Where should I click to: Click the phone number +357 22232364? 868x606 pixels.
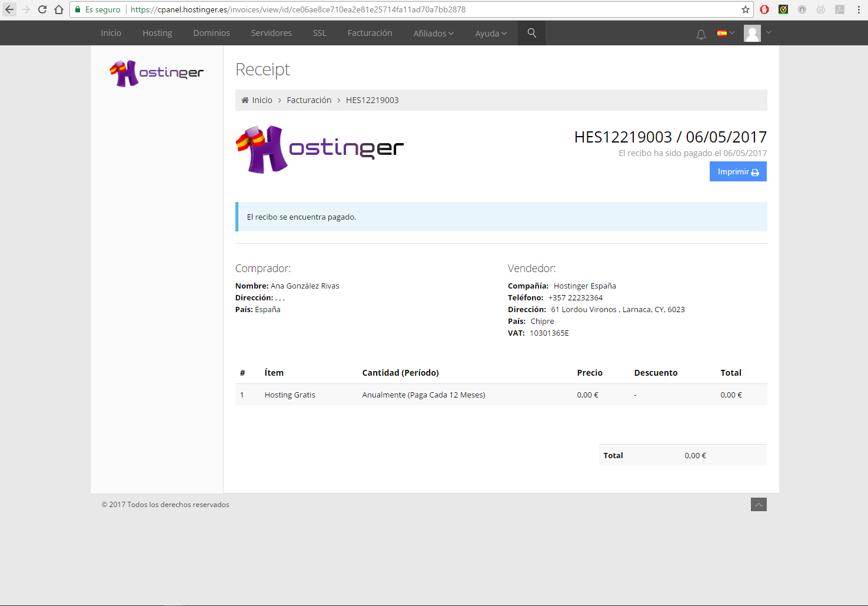[x=576, y=297]
